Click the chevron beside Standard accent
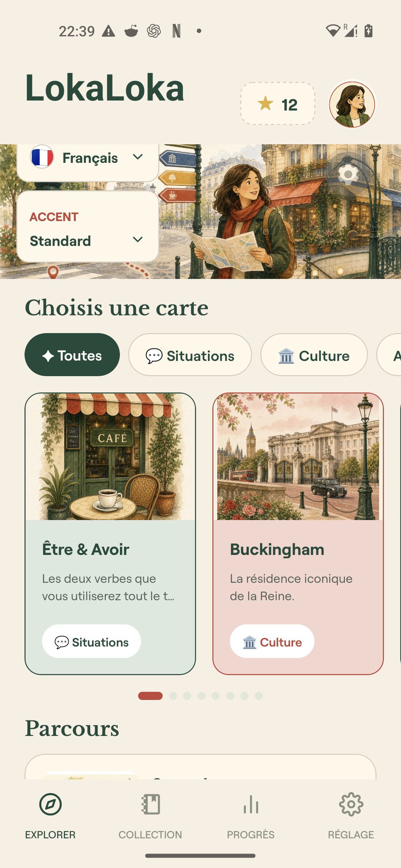The width and height of the screenshot is (401, 868). click(x=138, y=240)
